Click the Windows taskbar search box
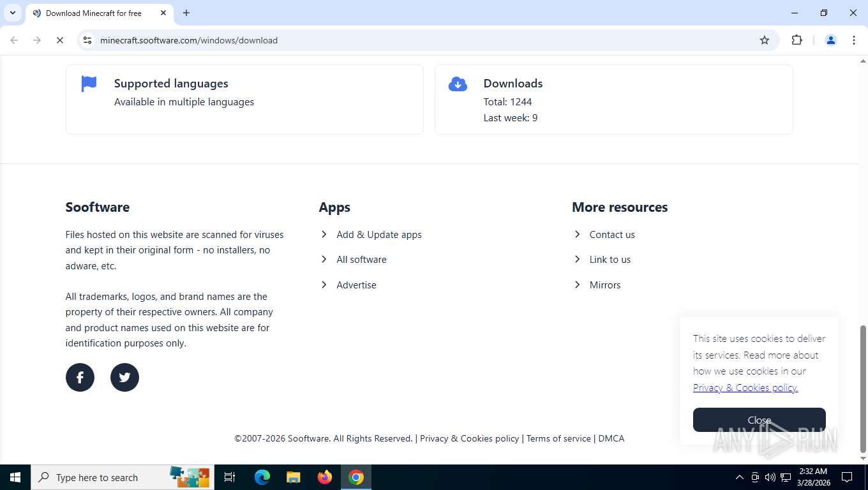This screenshot has height=490, width=868. pyautogui.click(x=123, y=477)
